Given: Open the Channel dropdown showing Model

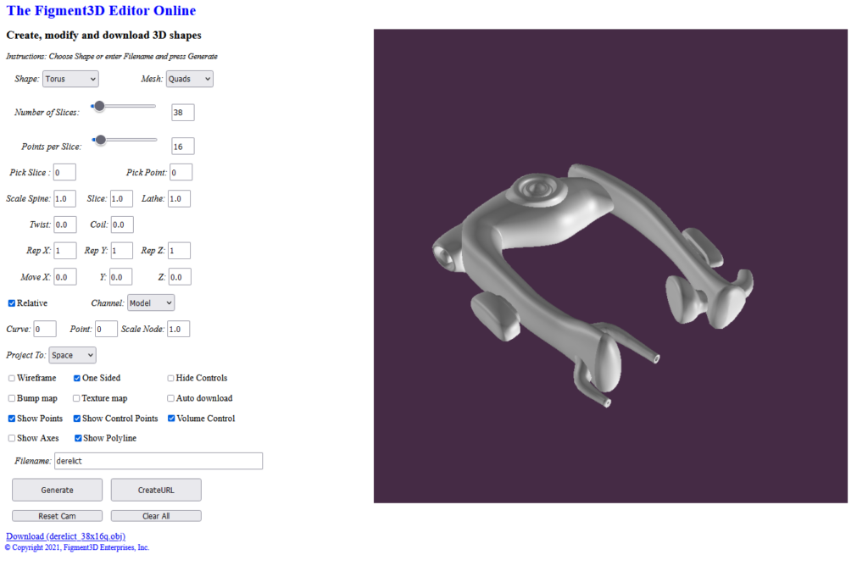Looking at the screenshot, I should 150,302.
